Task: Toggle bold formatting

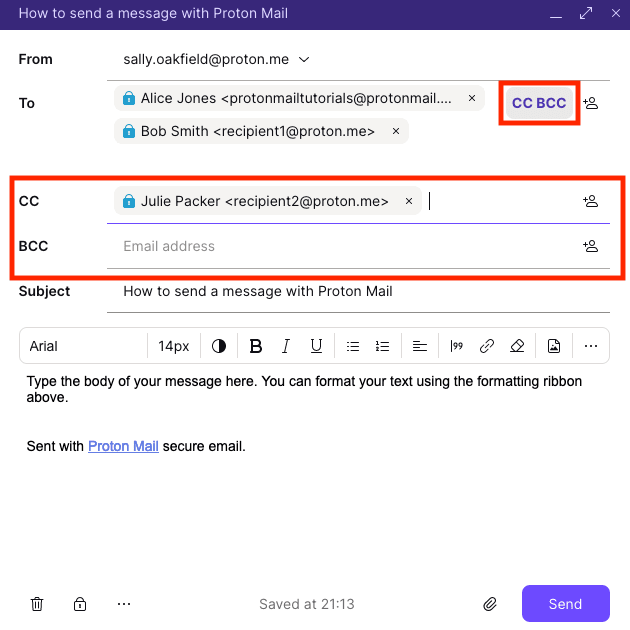Action: pos(256,346)
